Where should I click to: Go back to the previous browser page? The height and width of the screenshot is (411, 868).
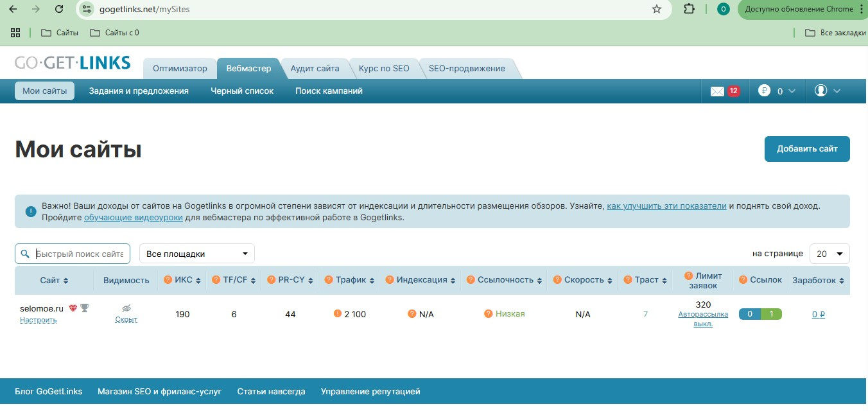(13, 9)
